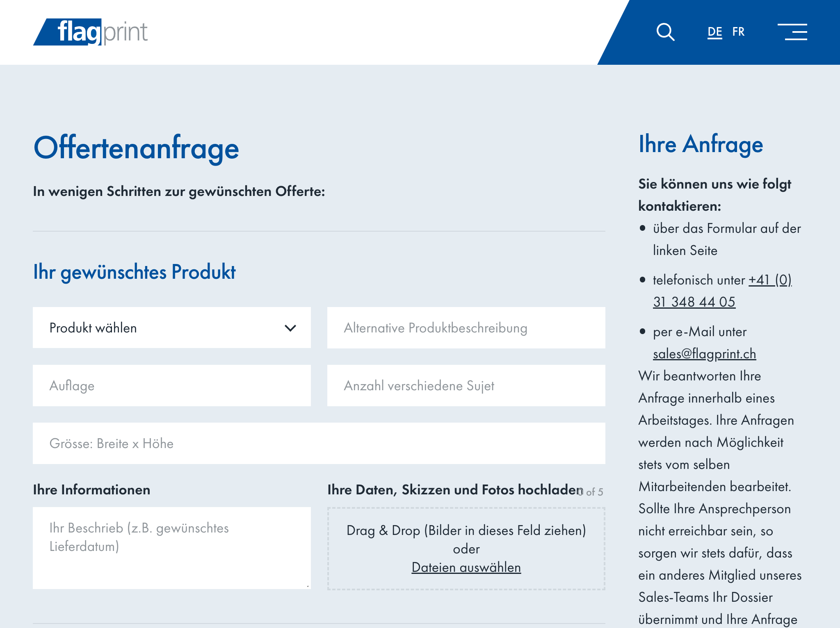The width and height of the screenshot is (840, 628).
Task: Select the Anzahl verschiedene Sujet field
Action: click(x=466, y=386)
